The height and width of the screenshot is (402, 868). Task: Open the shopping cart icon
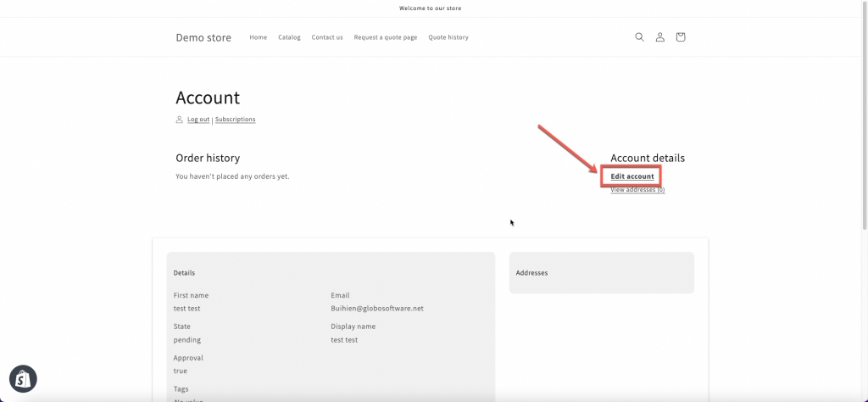[x=680, y=37]
